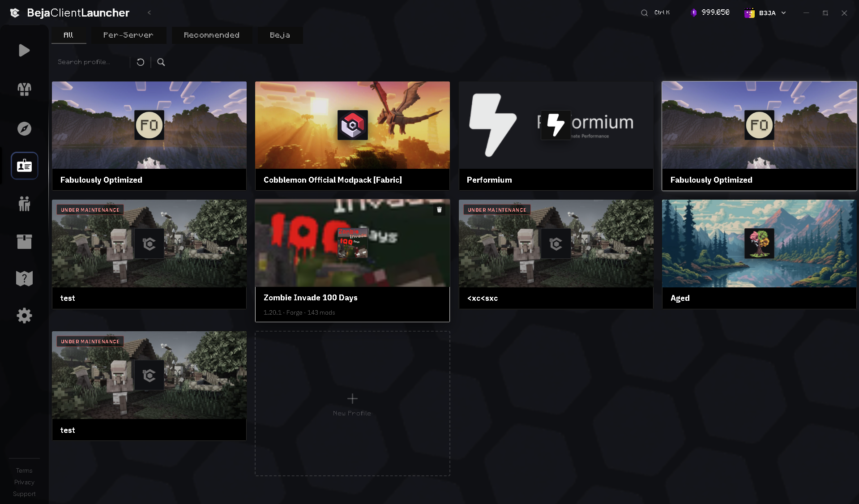Click the purple gem currency balance
The image size is (859, 504).
(693, 13)
